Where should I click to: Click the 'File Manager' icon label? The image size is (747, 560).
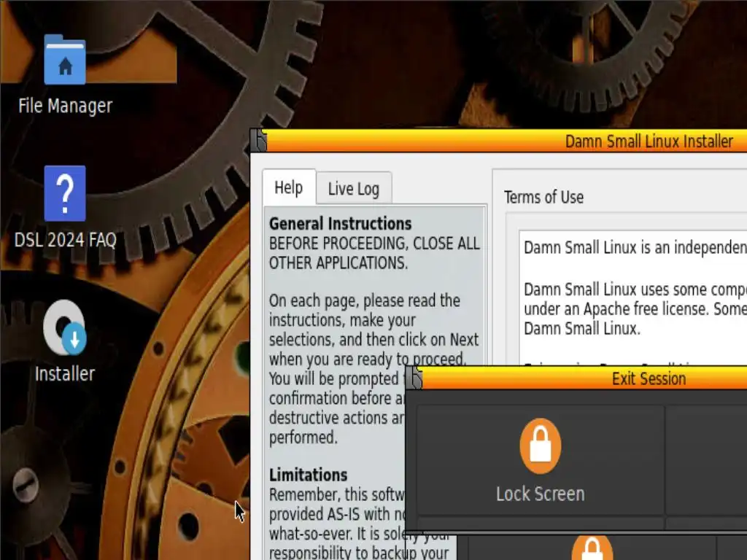pyautogui.click(x=65, y=106)
